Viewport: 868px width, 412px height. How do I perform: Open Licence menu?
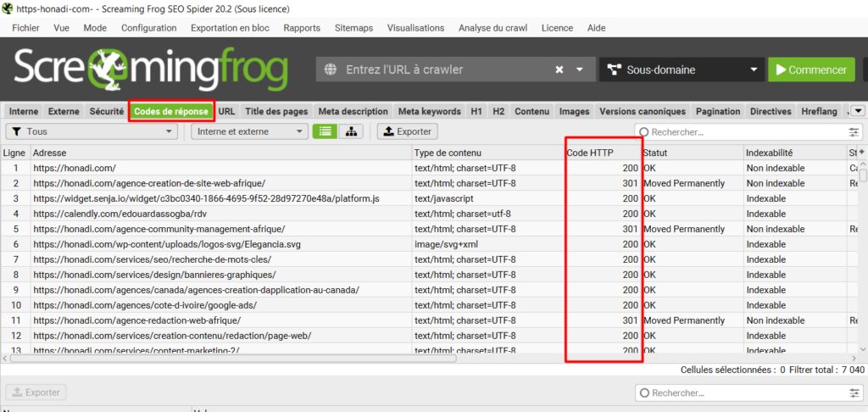pyautogui.click(x=558, y=28)
